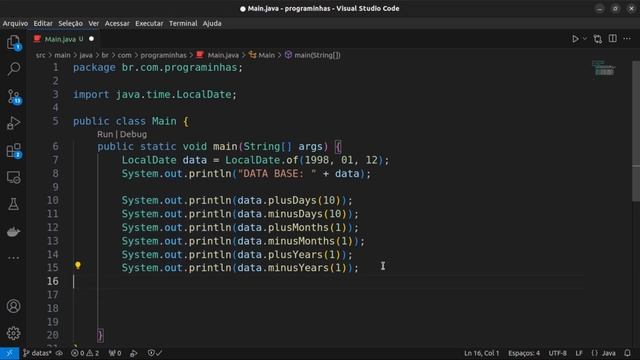The height and width of the screenshot is (360, 640).
Task: Click the datas branch in status bar
Action: pos(37,353)
